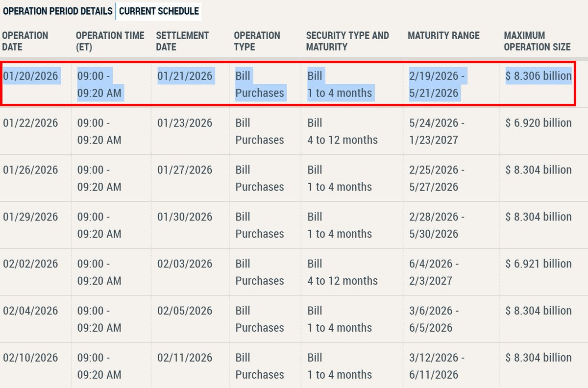Open the Operation Period Details tab

[x=57, y=11]
